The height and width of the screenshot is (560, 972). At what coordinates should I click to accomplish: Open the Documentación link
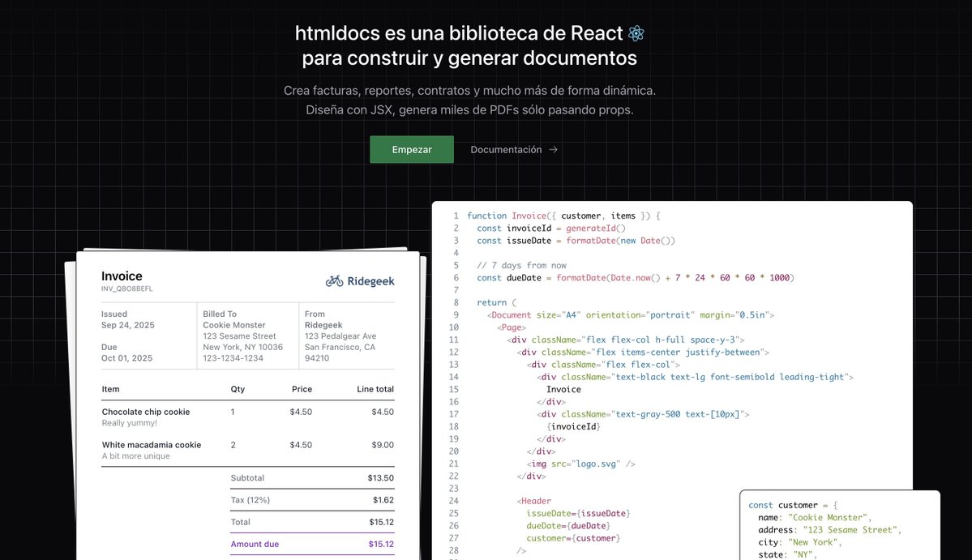507,149
